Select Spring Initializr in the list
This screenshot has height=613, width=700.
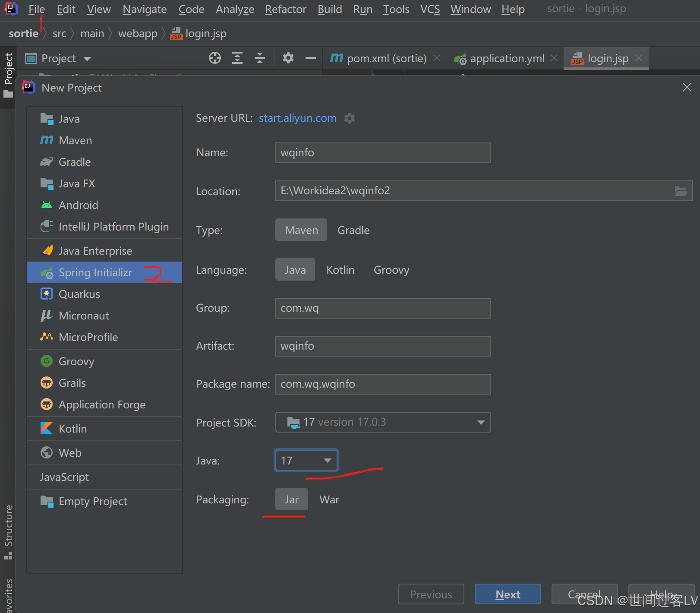click(x=104, y=272)
